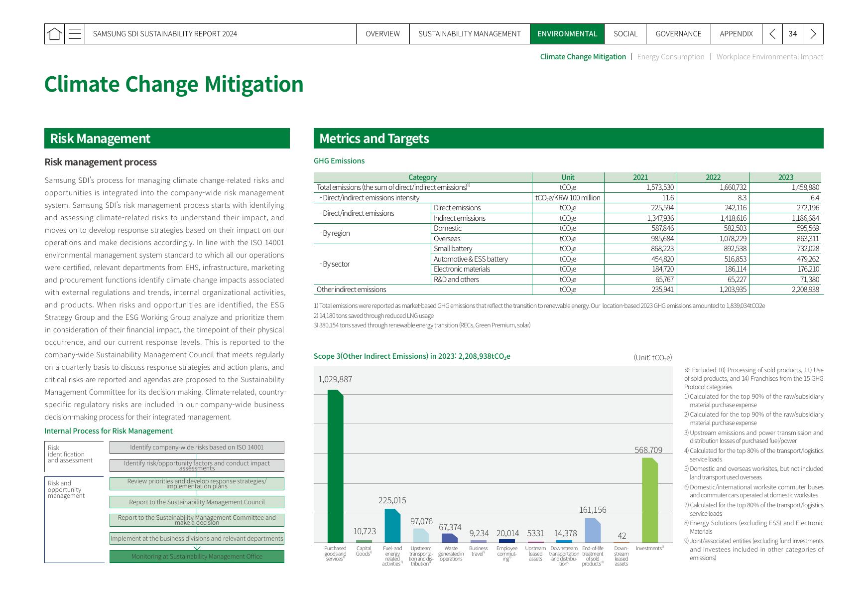
Task: Open the hamburger menu icon
Action: [75, 34]
